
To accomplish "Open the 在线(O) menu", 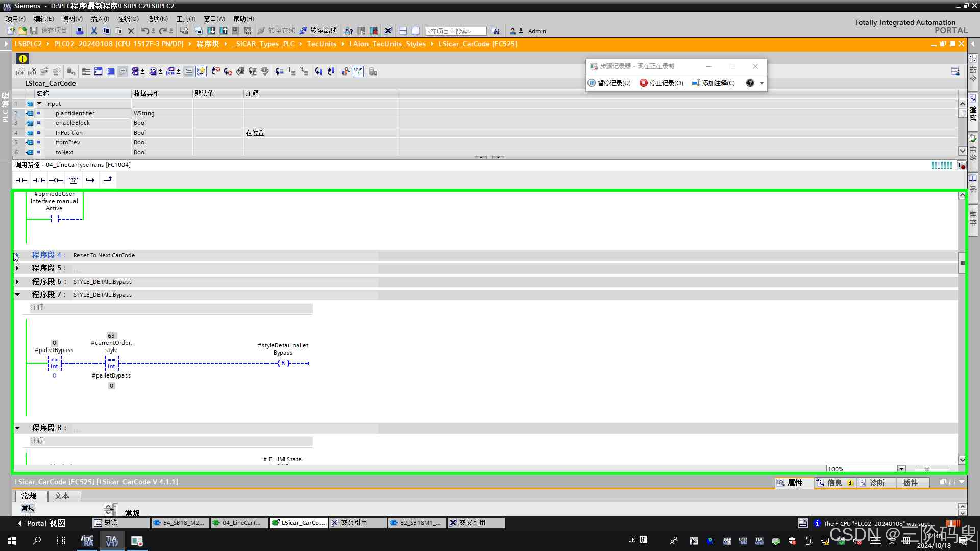I will (x=128, y=19).
